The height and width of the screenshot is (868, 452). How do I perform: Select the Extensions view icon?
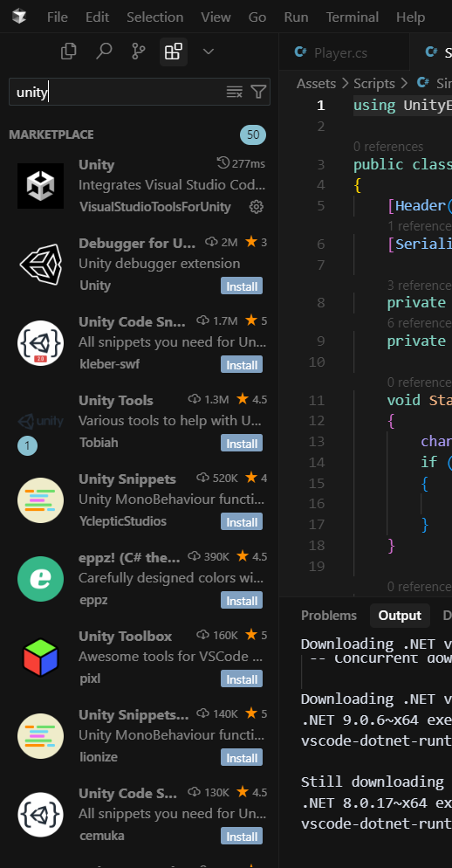click(x=173, y=52)
